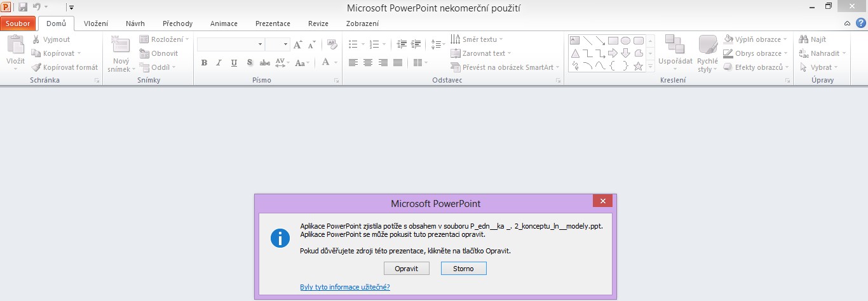Open Výplň obrazce shape fill

click(756, 39)
